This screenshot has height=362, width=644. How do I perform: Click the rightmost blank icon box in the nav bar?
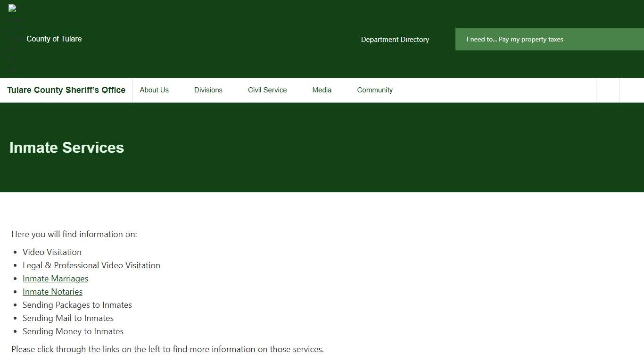coord(631,90)
